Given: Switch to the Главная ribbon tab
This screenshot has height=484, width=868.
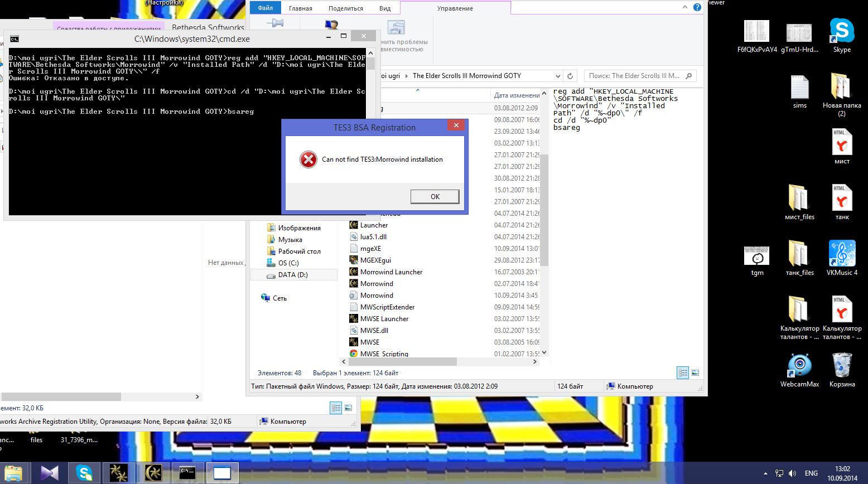Looking at the screenshot, I should (x=301, y=8).
